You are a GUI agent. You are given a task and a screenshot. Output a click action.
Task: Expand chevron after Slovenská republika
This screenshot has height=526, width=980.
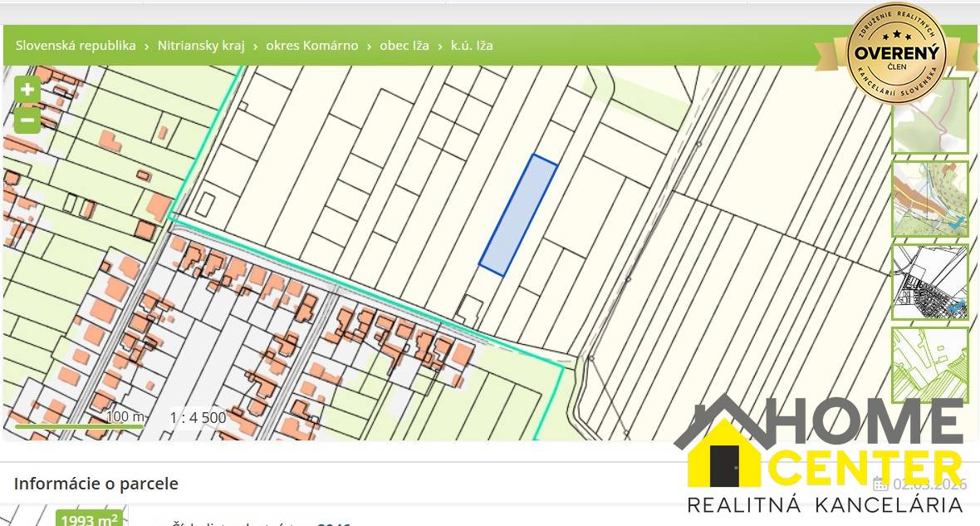147,47
